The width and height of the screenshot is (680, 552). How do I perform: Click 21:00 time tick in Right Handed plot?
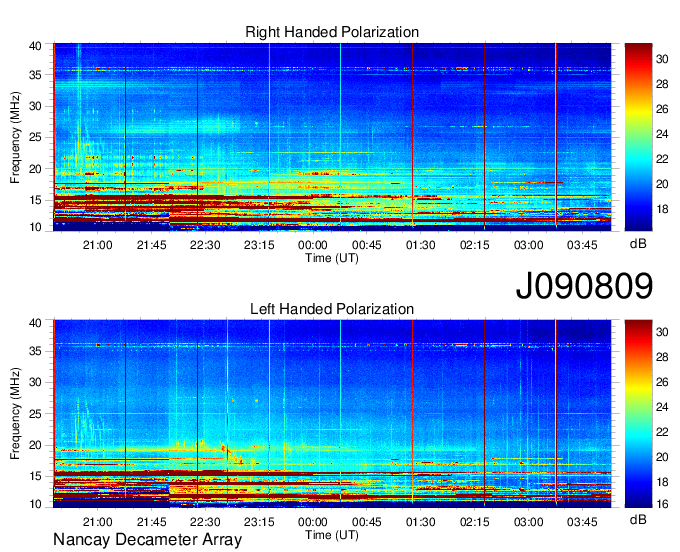pyautogui.click(x=98, y=245)
